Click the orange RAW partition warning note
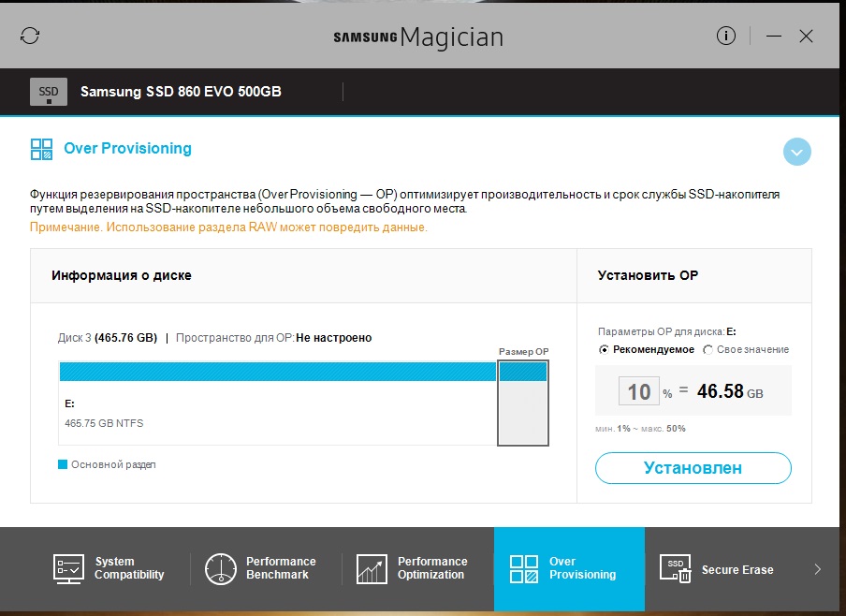The image size is (846, 616). [x=228, y=227]
